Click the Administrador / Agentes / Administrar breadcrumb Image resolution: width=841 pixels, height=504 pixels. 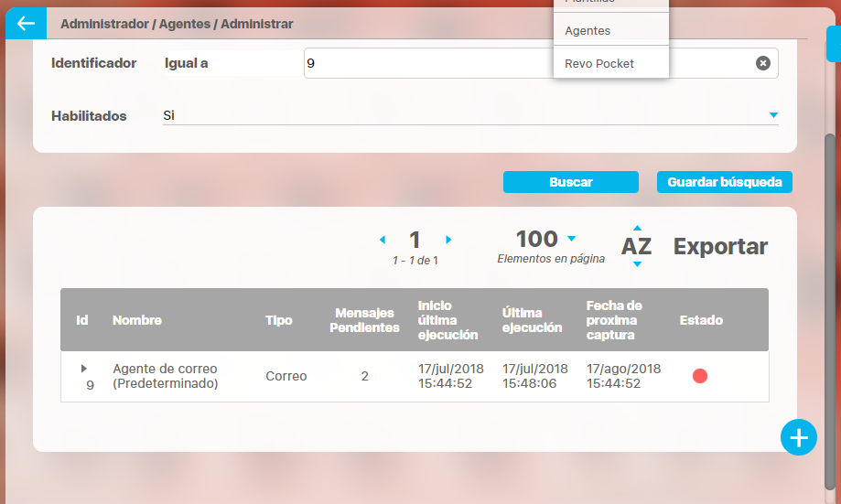[177, 24]
